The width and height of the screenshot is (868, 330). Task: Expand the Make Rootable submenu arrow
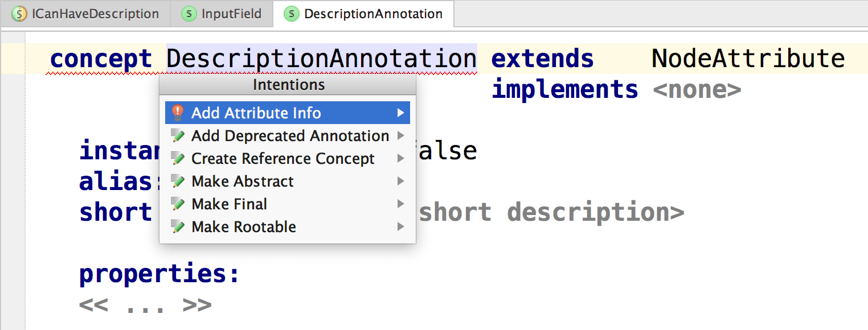[401, 226]
